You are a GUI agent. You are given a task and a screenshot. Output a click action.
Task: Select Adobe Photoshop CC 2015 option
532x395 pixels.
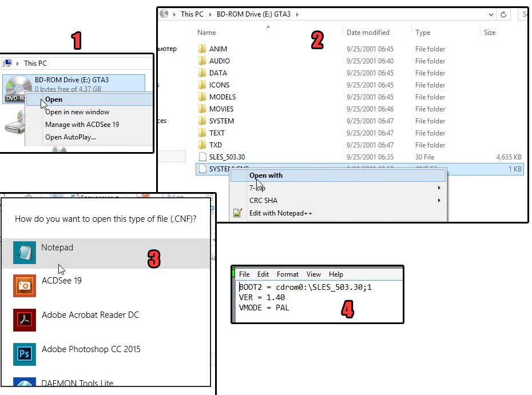106,354
